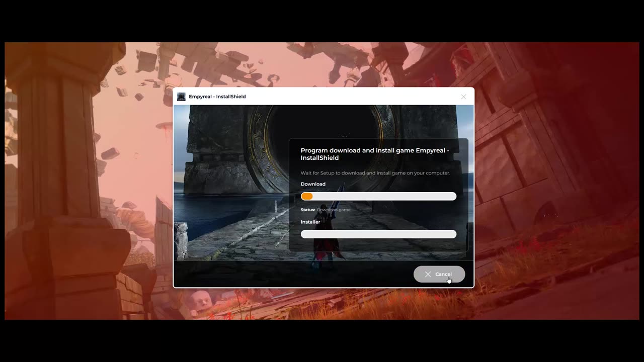Click the 'Installer' label text

(x=310, y=222)
